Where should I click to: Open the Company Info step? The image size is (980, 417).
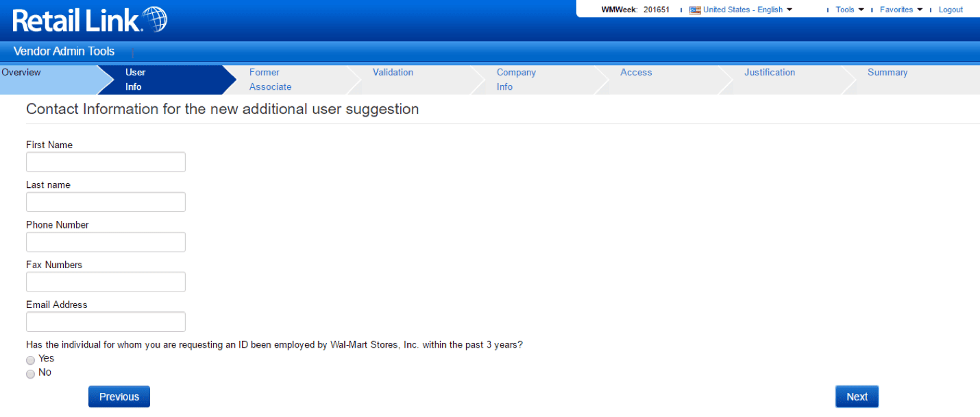(515, 80)
